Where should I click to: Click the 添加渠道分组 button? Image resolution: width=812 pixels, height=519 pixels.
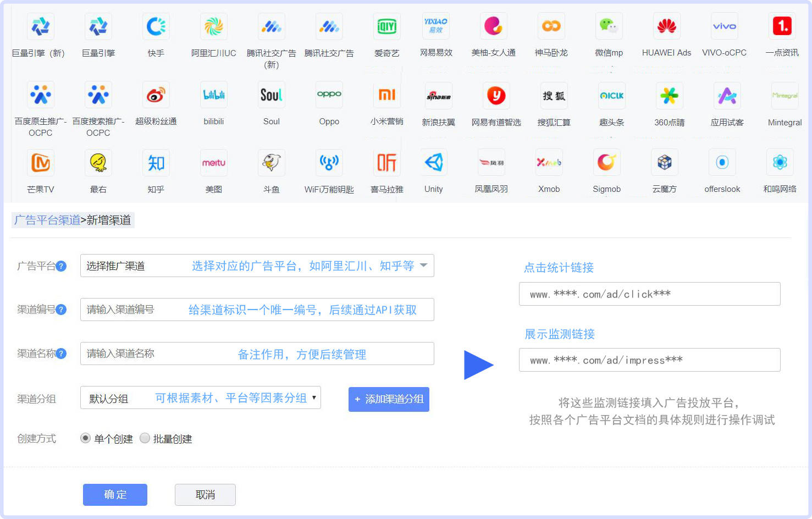tap(389, 399)
